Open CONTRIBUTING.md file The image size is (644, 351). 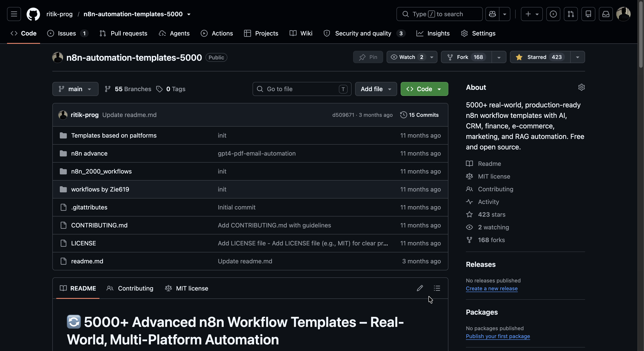point(99,225)
